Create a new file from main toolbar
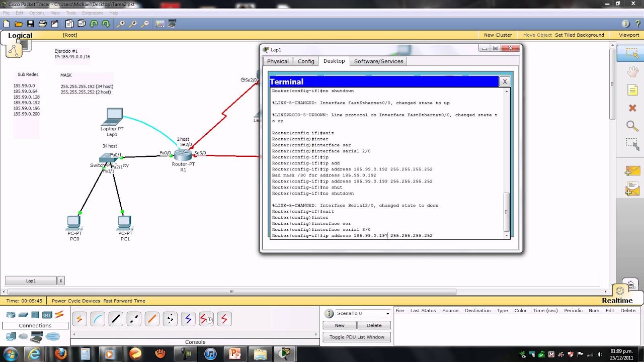This screenshot has width=644, height=362. [x=7, y=24]
